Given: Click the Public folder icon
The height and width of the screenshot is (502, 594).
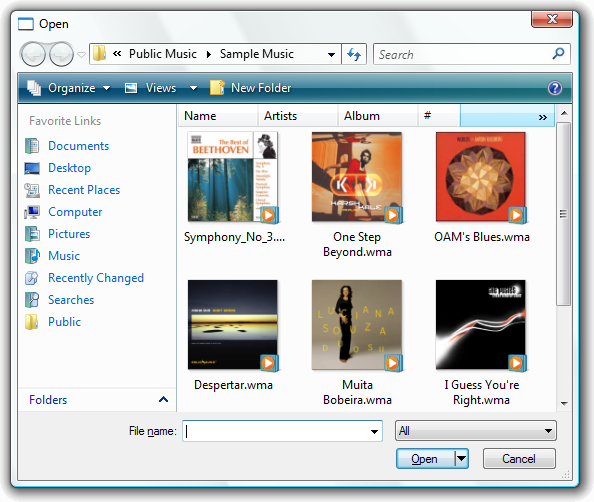Looking at the screenshot, I should [x=31, y=322].
